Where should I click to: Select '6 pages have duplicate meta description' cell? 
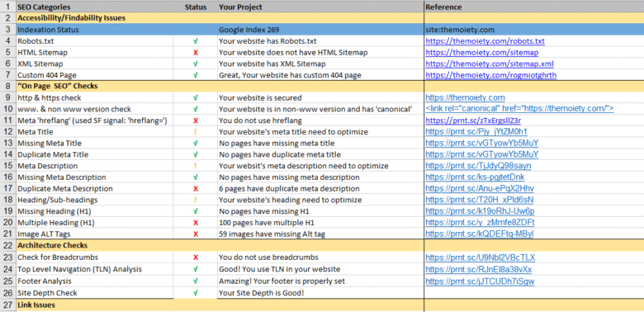(x=320, y=189)
